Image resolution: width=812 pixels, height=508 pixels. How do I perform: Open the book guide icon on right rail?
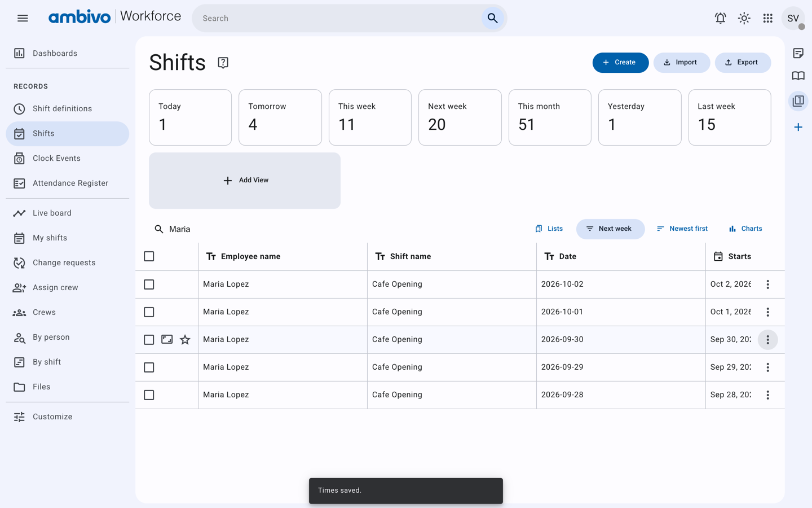click(798, 76)
